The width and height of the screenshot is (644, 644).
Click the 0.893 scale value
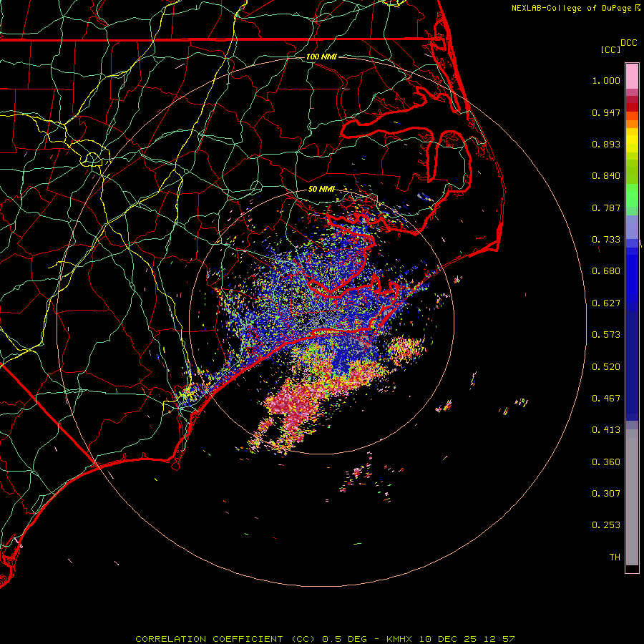(x=606, y=144)
